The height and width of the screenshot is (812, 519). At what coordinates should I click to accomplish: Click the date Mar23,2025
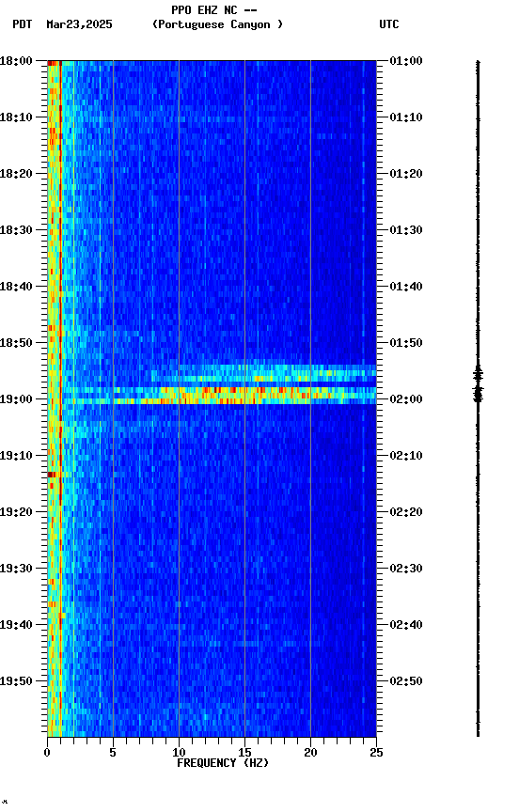coord(79,24)
